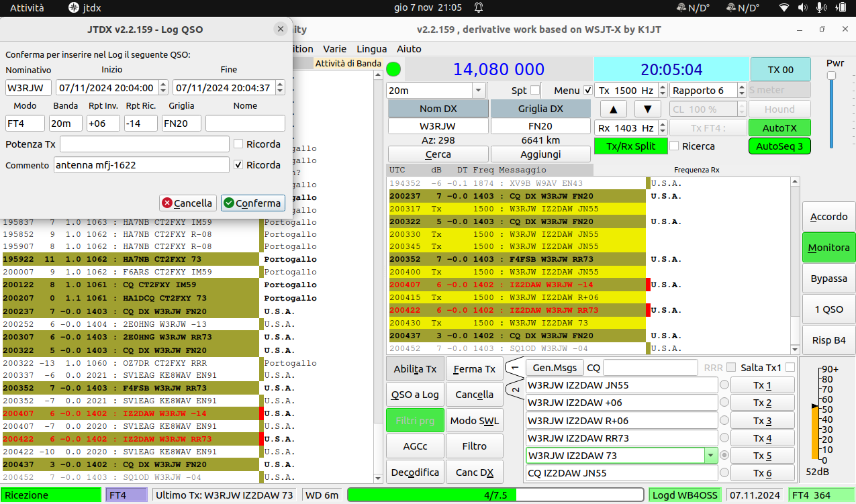Enable the Ricorda checkbox for Potenza Tx
Viewport: 856px width, 504px height.
tap(238, 144)
